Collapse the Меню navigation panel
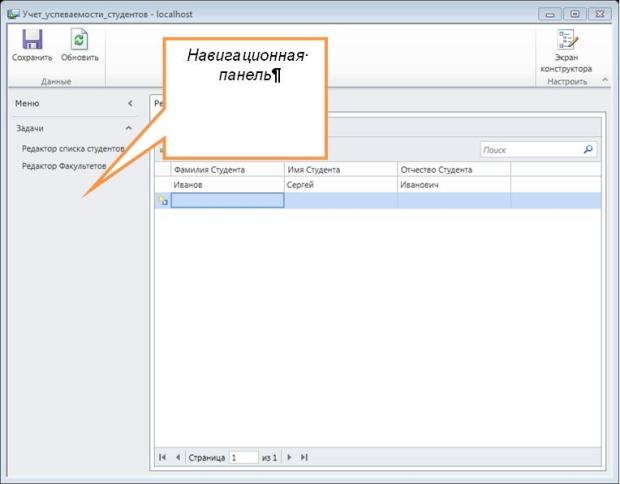Viewport: 620px width, 484px height. click(x=130, y=103)
